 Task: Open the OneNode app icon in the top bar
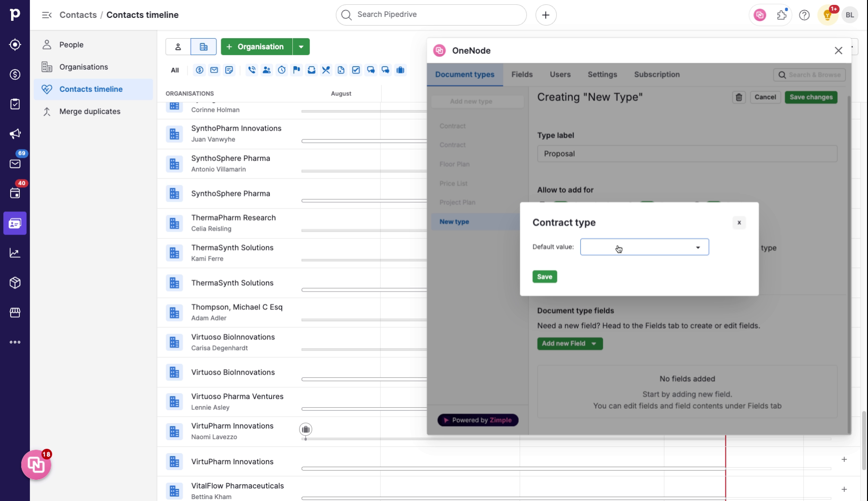[760, 15]
